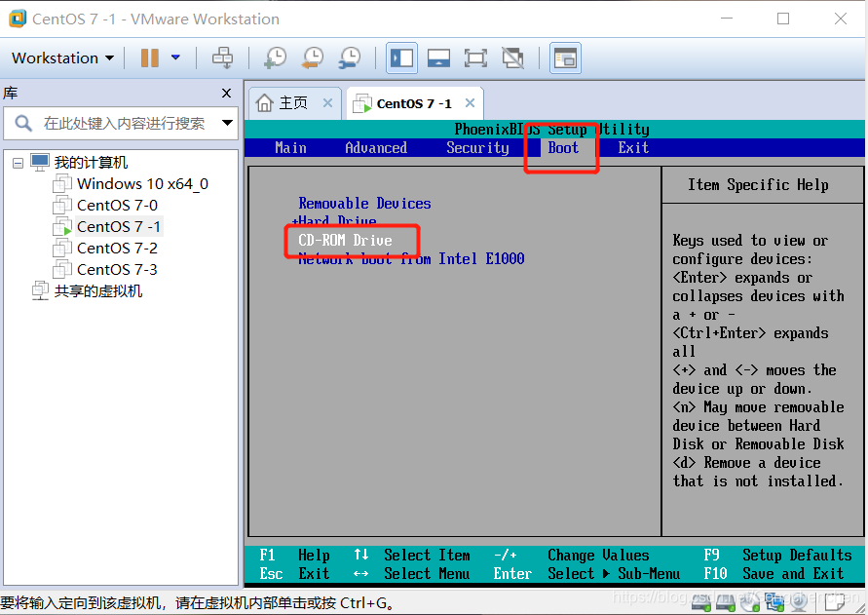Toggle the thumbnail bar view icon
This screenshot has width=868, height=615.
tap(438, 58)
